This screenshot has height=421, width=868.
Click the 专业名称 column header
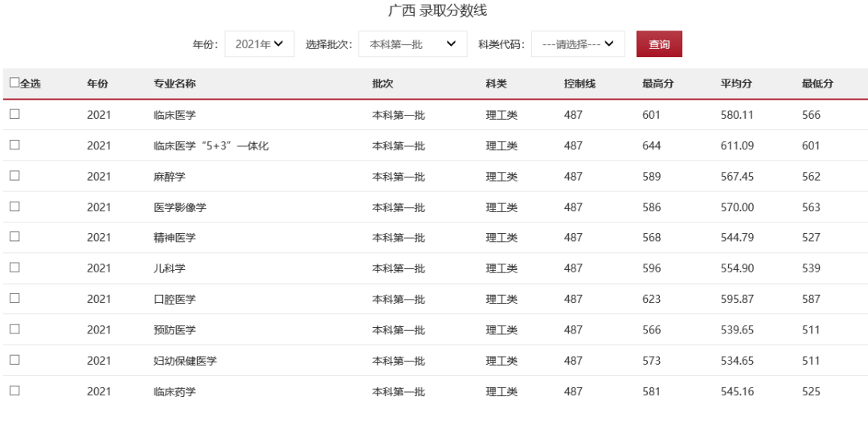[174, 84]
